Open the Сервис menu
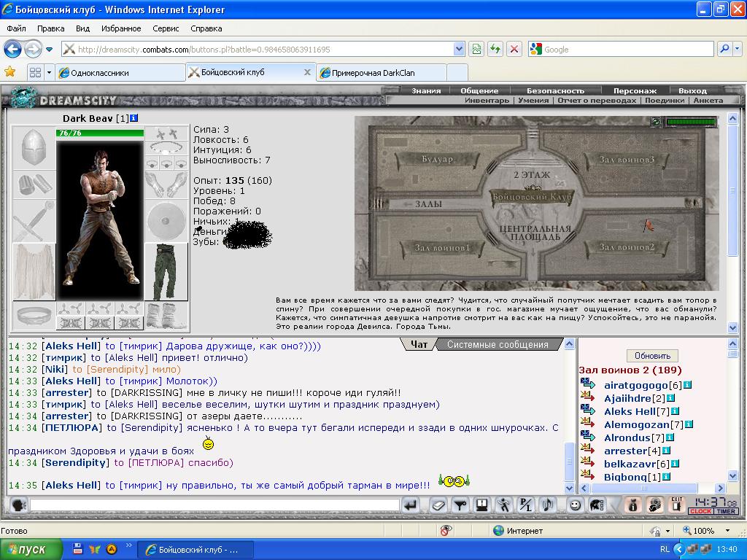This screenshot has width=747, height=560. [166, 28]
